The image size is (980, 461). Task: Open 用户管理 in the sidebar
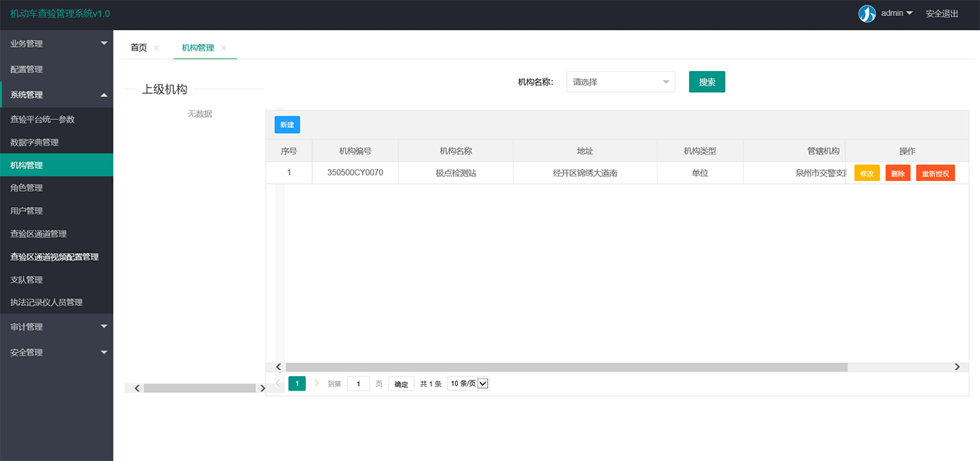pos(26,211)
